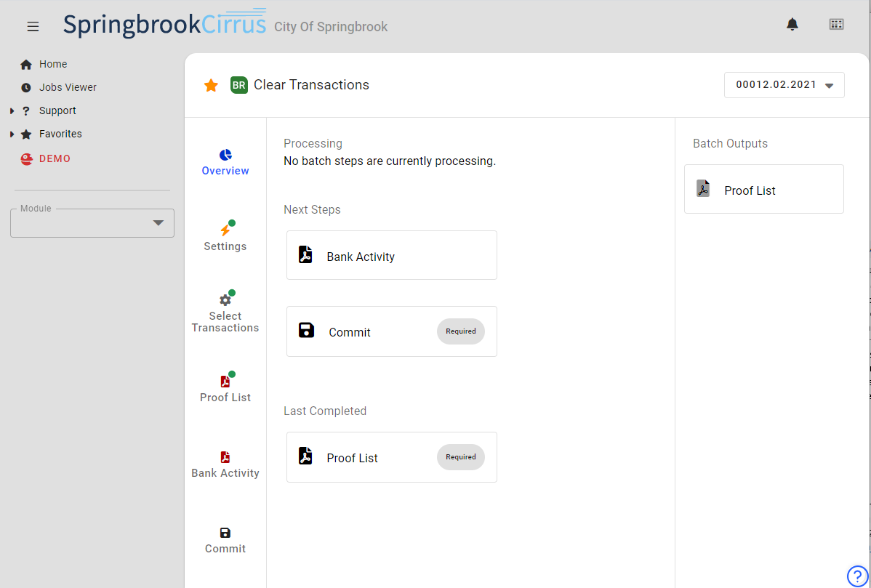The width and height of the screenshot is (871, 588).
Task: Open the Module dropdown
Action: pyautogui.click(x=92, y=223)
